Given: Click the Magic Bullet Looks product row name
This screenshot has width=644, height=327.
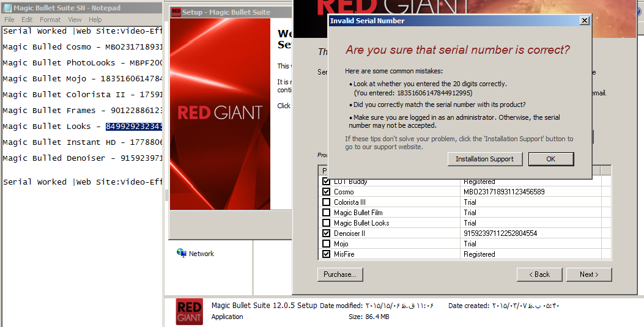Looking at the screenshot, I should pyautogui.click(x=361, y=222).
